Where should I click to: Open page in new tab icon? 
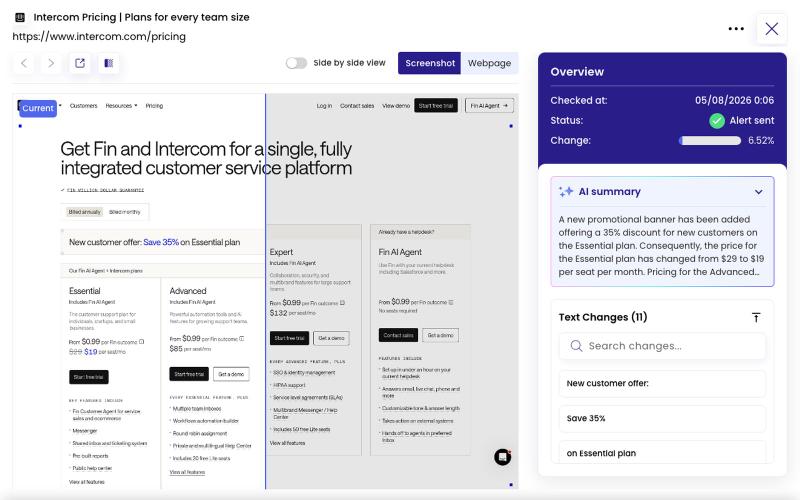[x=80, y=63]
